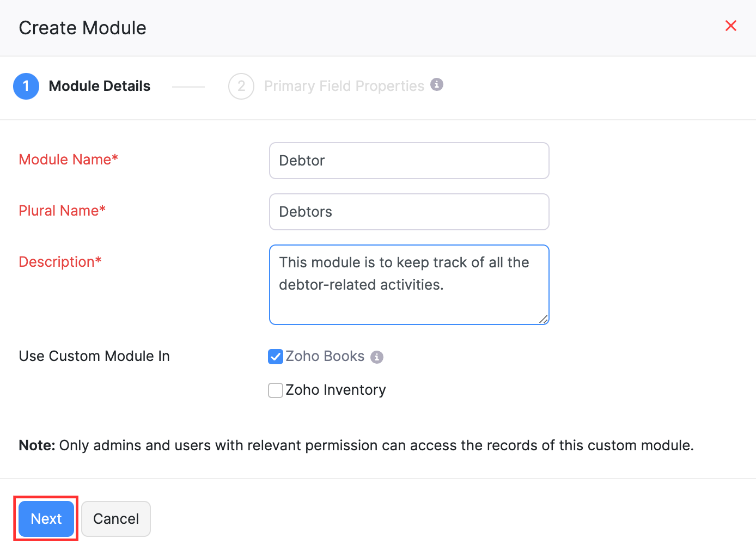Click the resize handle of the Description box
The height and width of the screenshot is (551, 756).
[544, 320]
